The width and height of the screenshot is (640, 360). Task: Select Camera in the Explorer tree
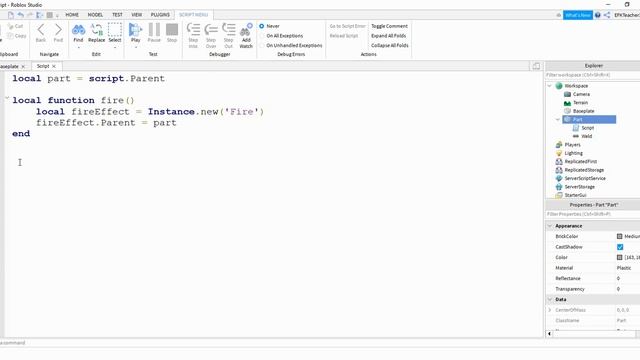581,94
